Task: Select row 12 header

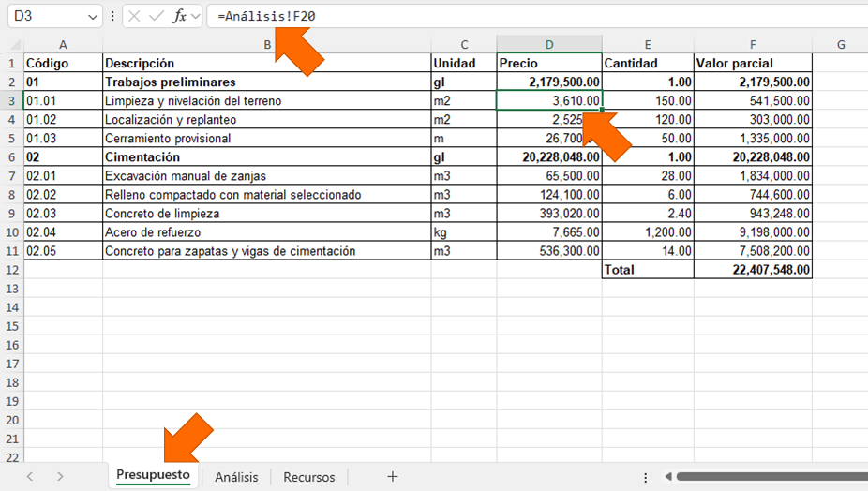Action: point(11,270)
